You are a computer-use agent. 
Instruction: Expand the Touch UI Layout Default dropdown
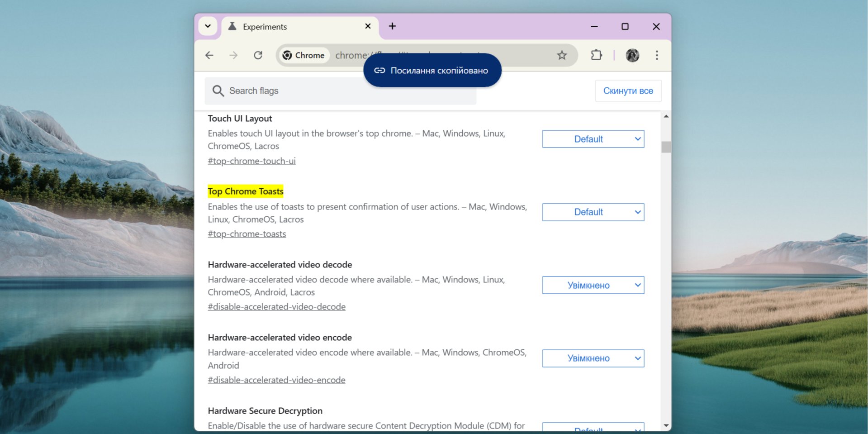(593, 139)
